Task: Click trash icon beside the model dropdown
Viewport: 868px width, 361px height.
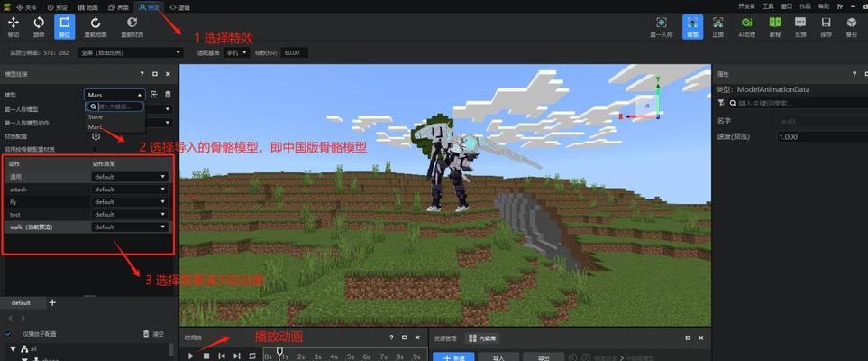Action: pyautogui.click(x=169, y=95)
